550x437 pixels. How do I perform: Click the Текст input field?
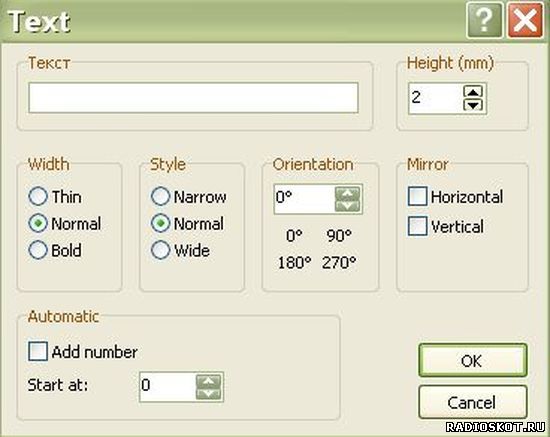tap(193, 98)
